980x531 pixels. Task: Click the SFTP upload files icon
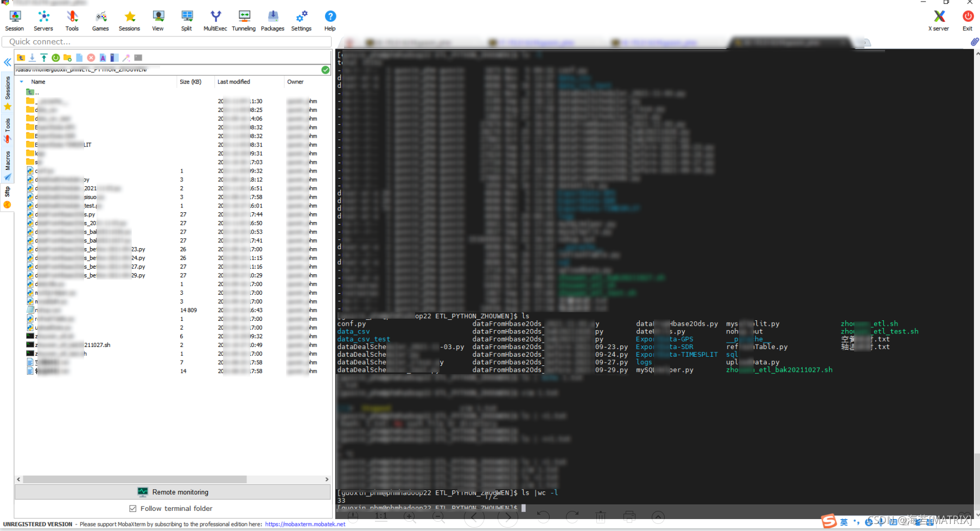tap(44, 58)
